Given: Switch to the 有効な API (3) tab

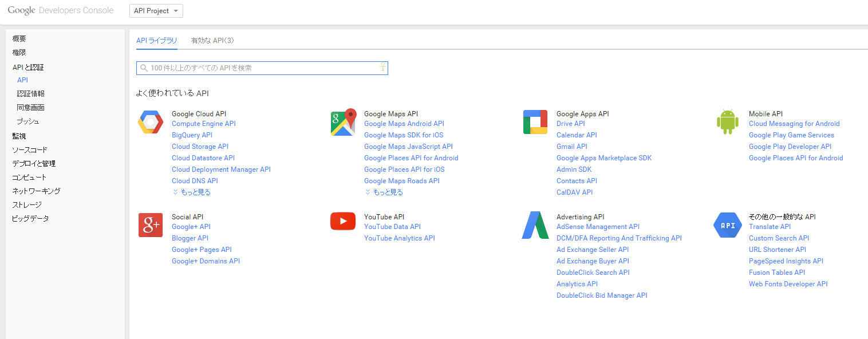Looking at the screenshot, I should click(x=212, y=41).
